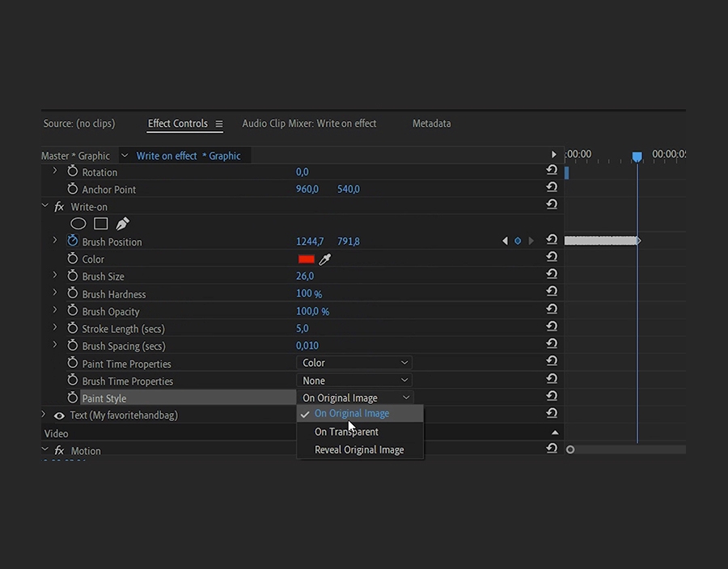This screenshot has height=569, width=728.
Task: Select the Write on effect * Graphic clip link
Action: [x=188, y=156]
